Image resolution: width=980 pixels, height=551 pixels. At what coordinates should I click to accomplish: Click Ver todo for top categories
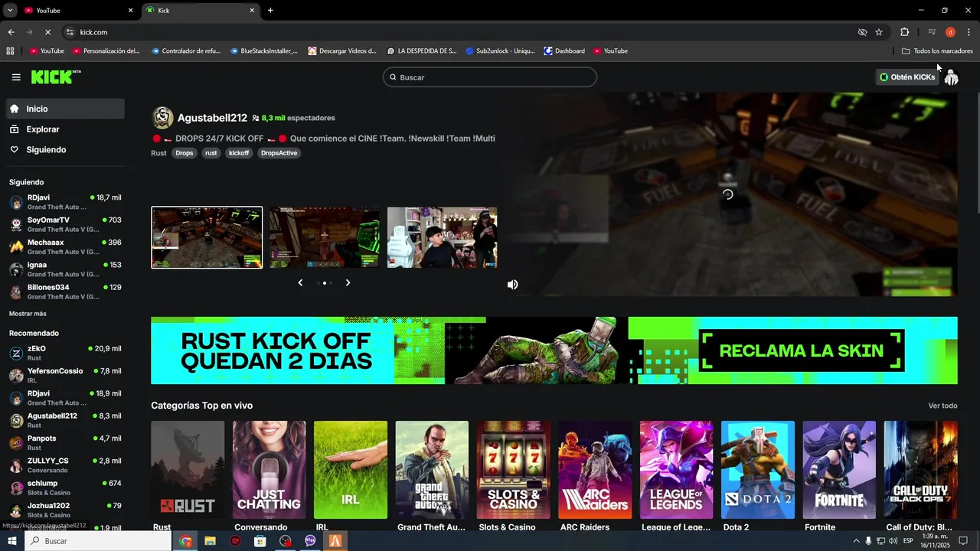(x=942, y=406)
